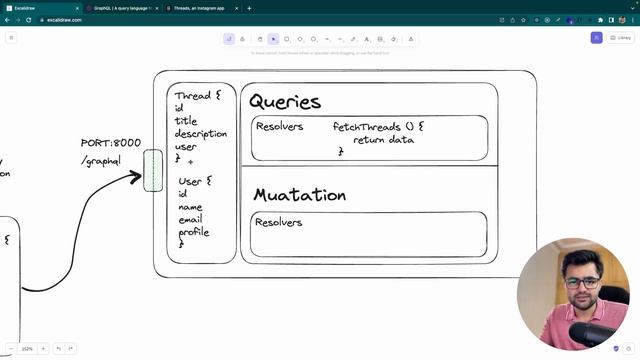
Task: Reload the excalidraw.com page
Action: (x=29, y=20)
